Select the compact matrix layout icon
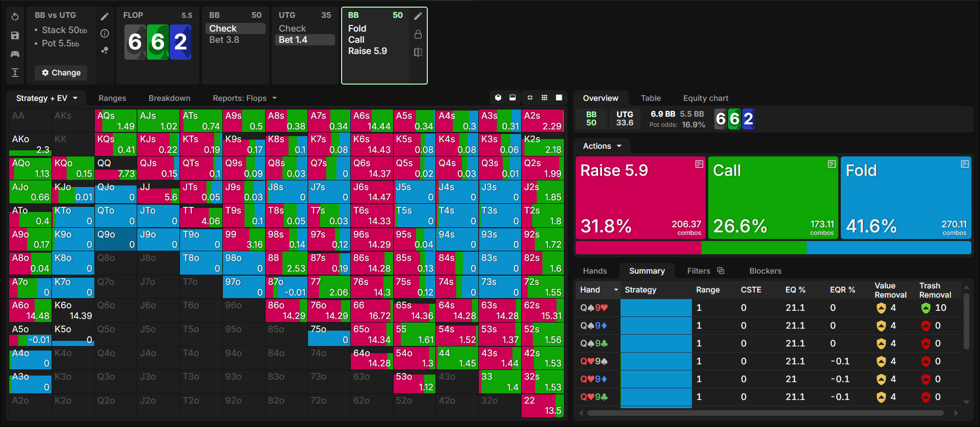 530,98
